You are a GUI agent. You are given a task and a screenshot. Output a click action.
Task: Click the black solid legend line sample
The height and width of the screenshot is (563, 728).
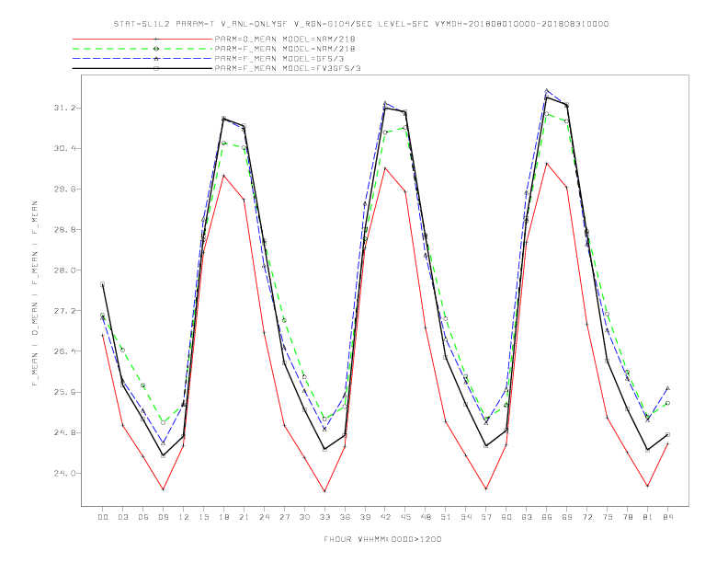coord(142,68)
